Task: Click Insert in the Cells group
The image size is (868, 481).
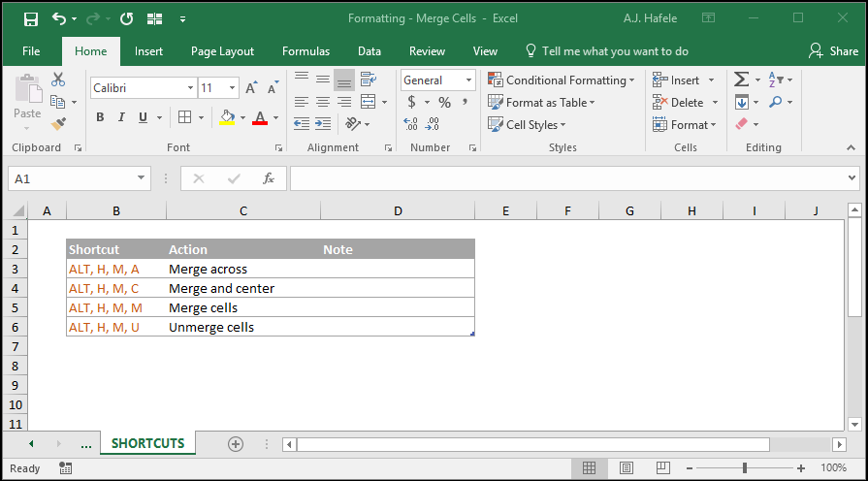Action: (x=676, y=80)
